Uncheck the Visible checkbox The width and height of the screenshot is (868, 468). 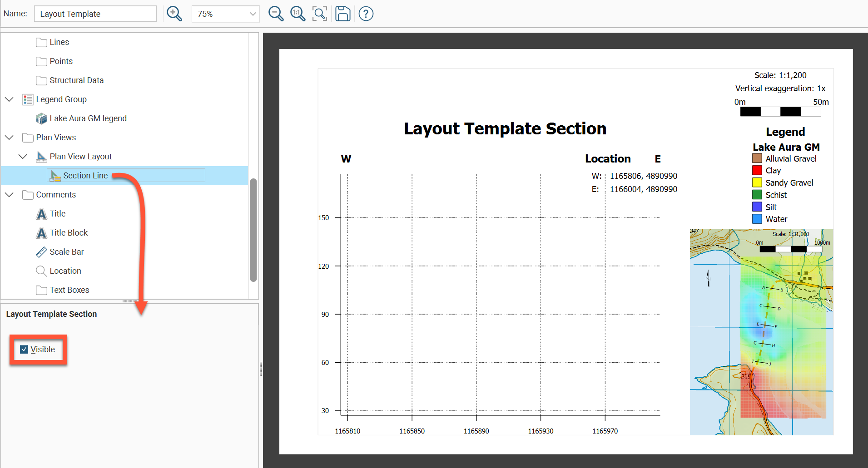point(25,350)
